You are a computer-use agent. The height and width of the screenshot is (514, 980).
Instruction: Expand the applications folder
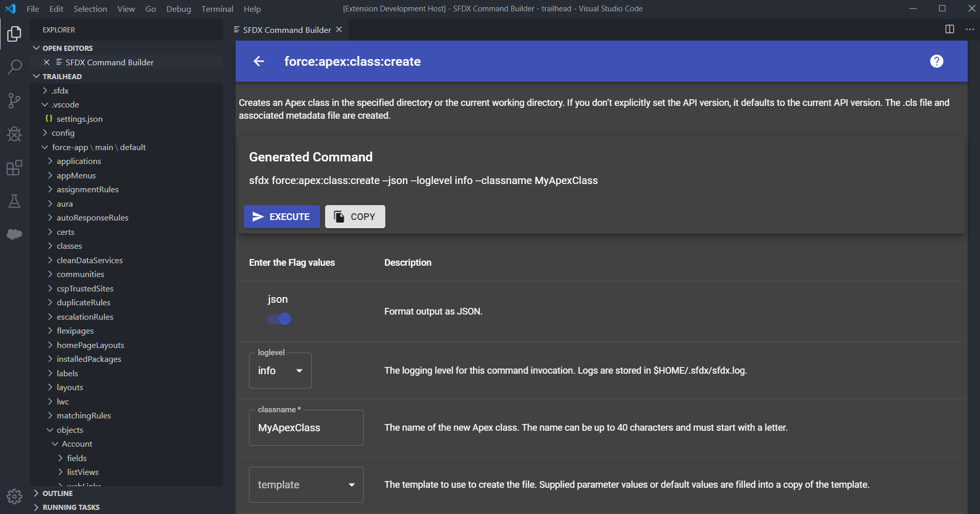click(126, 161)
